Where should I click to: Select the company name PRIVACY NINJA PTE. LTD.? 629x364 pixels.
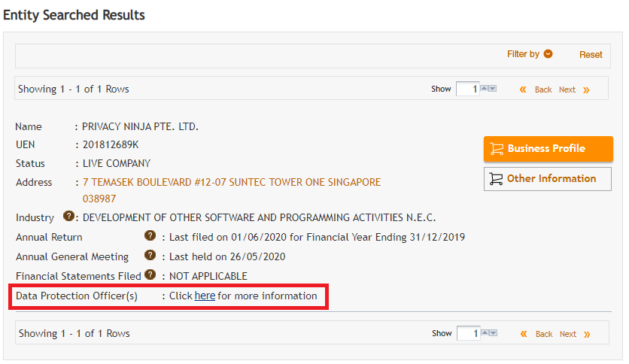coord(141,126)
